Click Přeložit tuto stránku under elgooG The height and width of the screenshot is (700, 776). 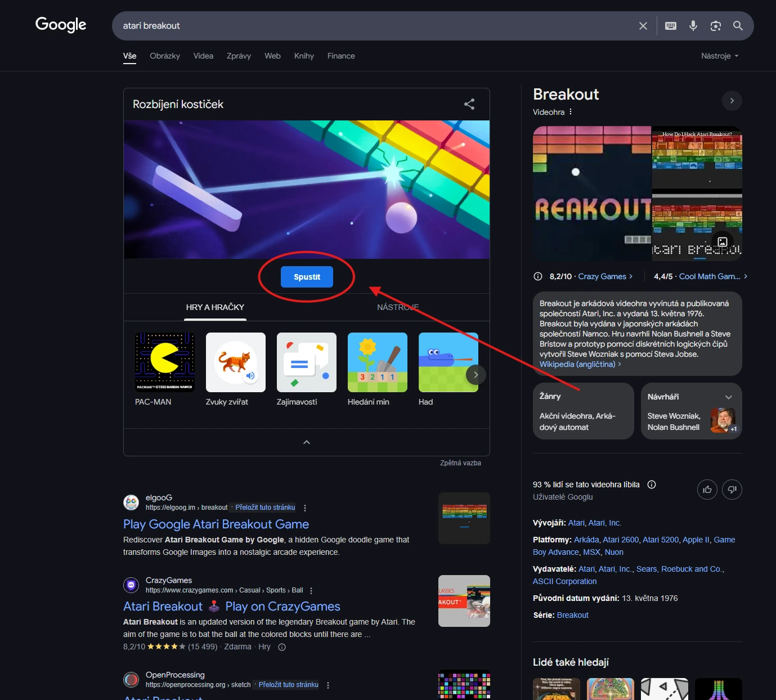point(265,508)
